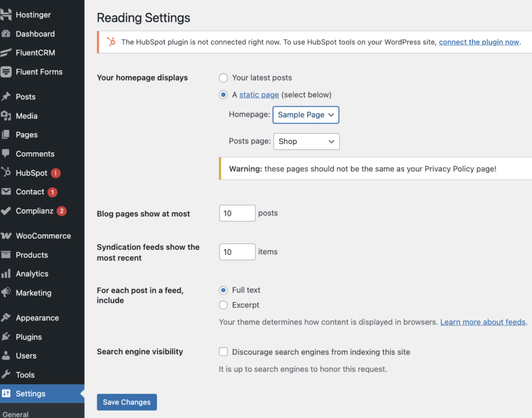This screenshot has width=532, height=418.
Task: Click the 'Search engine visibility' label
Action: [140, 351]
